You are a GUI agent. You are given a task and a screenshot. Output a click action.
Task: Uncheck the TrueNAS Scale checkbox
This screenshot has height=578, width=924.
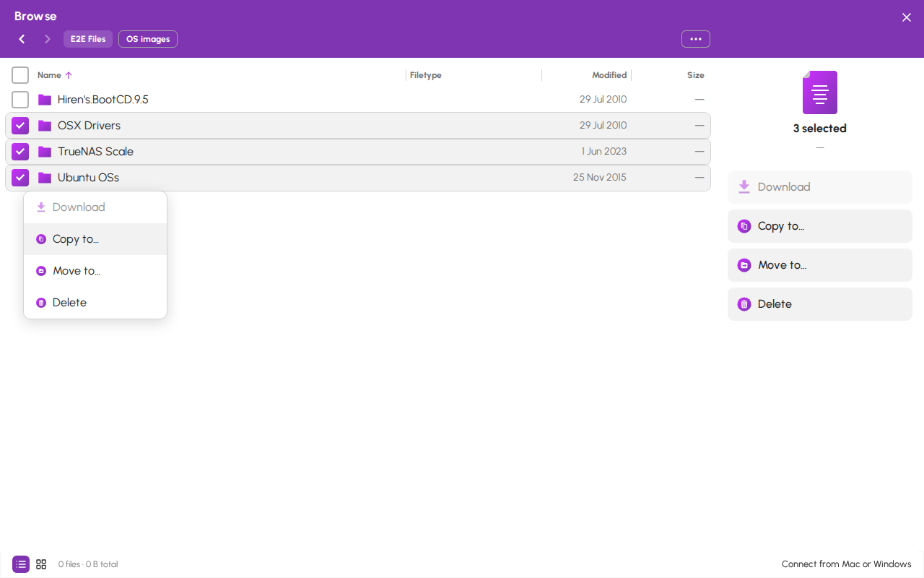(x=20, y=152)
